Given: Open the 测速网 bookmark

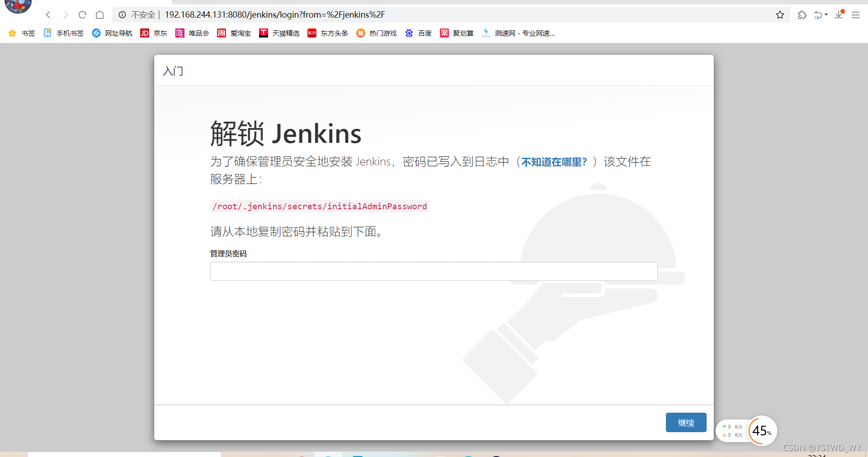Looking at the screenshot, I should (x=518, y=33).
